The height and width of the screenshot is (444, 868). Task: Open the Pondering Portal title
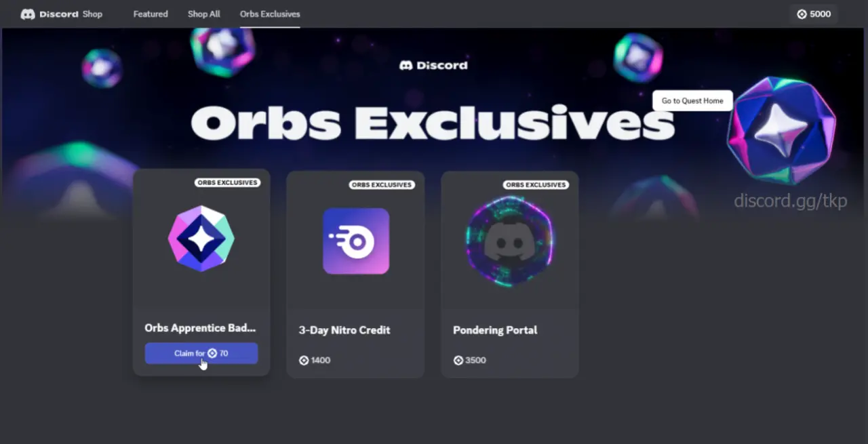[495, 330]
